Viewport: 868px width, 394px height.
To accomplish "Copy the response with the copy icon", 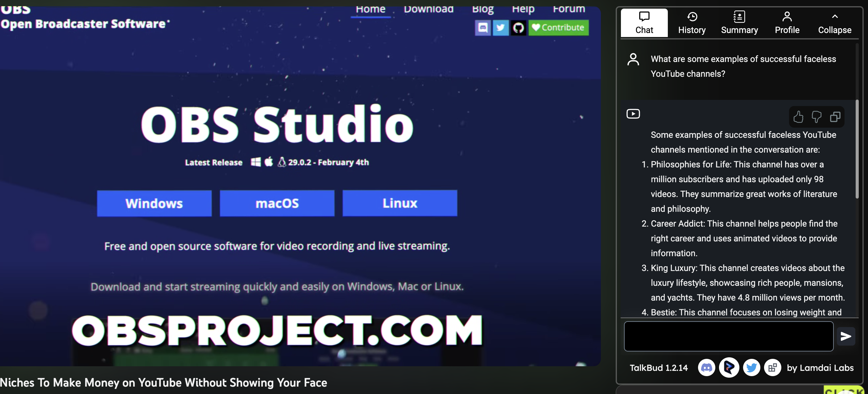I will (x=835, y=117).
